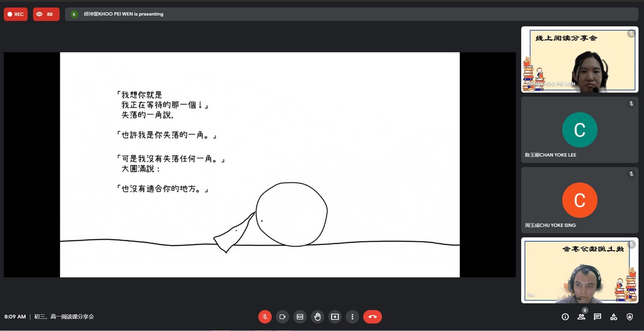Turn on closed captions
644x331 pixels.
coord(300,316)
